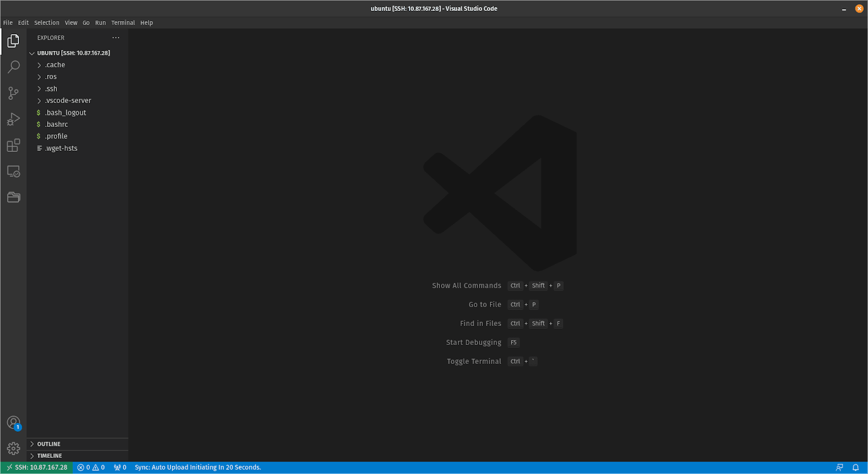Open the Remote Explorer view icon

[x=14, y=171]
